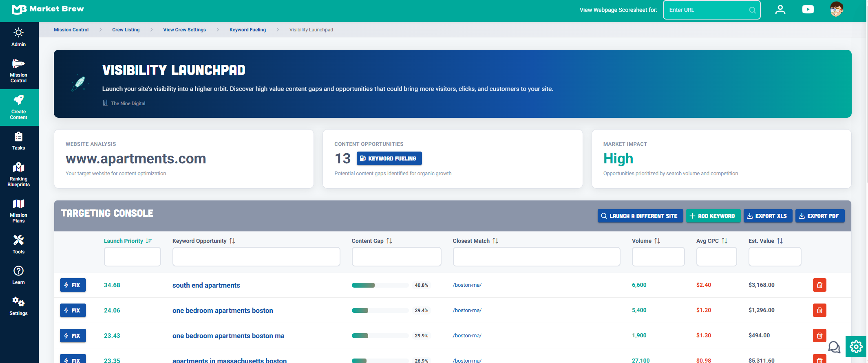Click the 29.4% content gap bar

pos(380,310)
